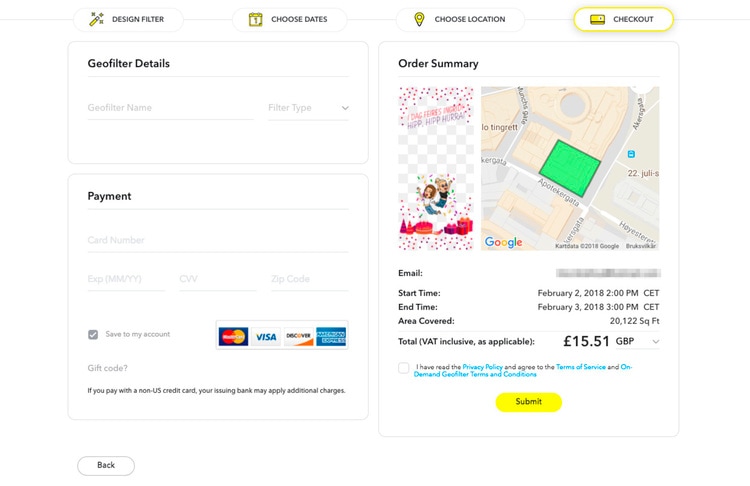
Task: Click the Back button
Action: pyautogui.click(x=106, y=465)
